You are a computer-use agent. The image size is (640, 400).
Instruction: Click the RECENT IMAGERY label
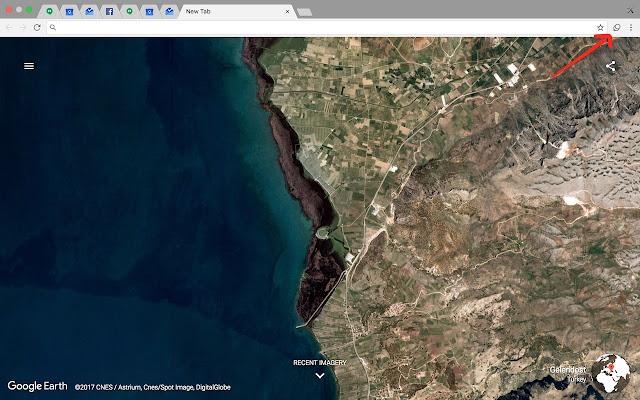click(x=320, y=362)
